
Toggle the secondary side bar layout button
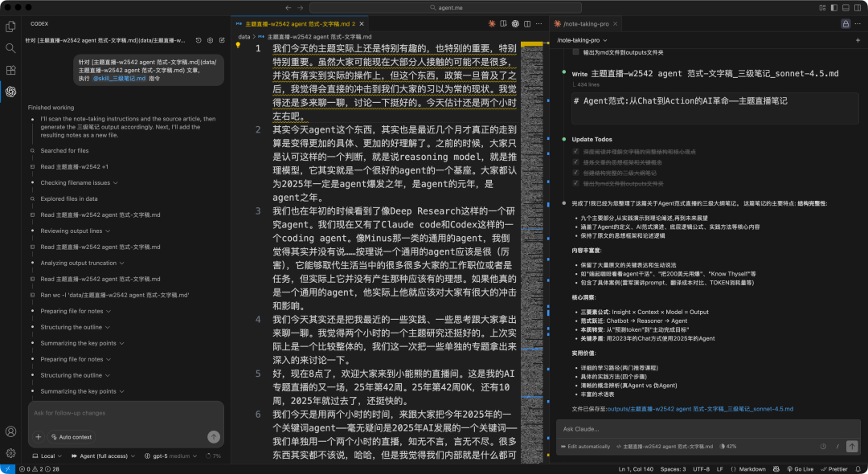tap(858, 8)
